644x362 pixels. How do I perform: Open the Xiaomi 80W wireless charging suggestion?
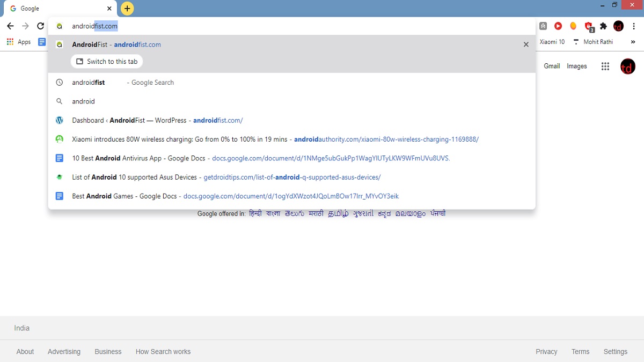pyautogui.click(x=292, y=139)
